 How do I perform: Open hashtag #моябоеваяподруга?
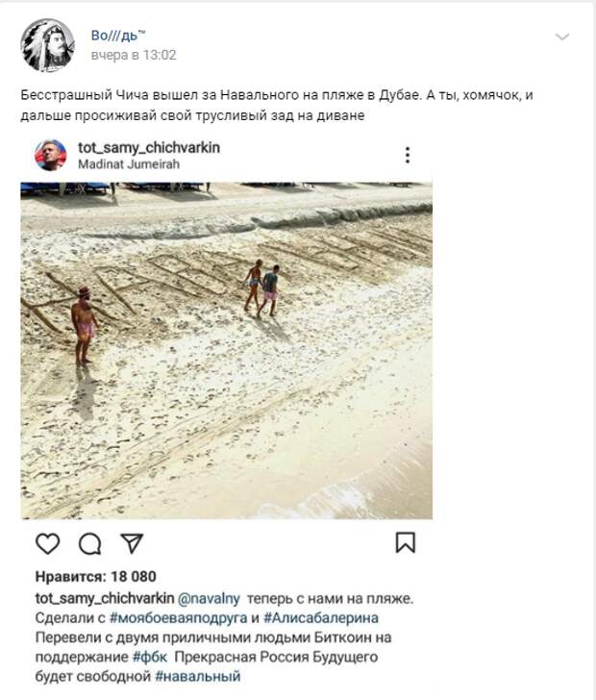178,618
